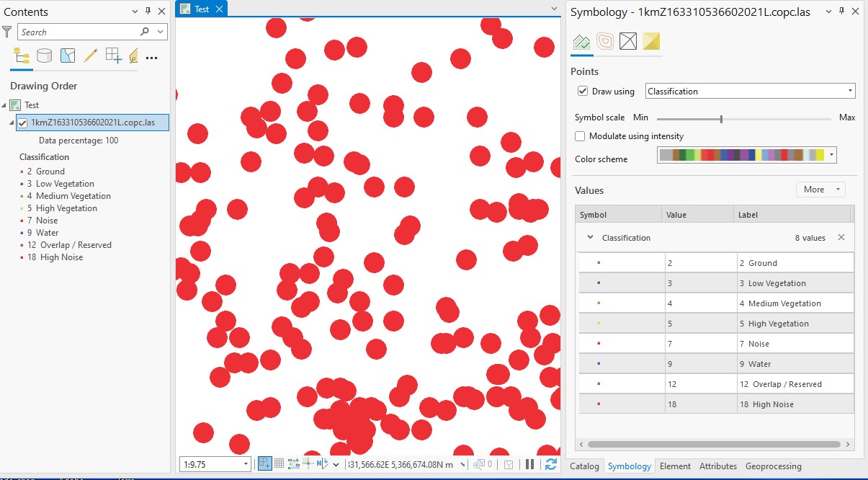Click the value cell '7' for Noise
The image size is (868, 480).
[x=700, y=344]
